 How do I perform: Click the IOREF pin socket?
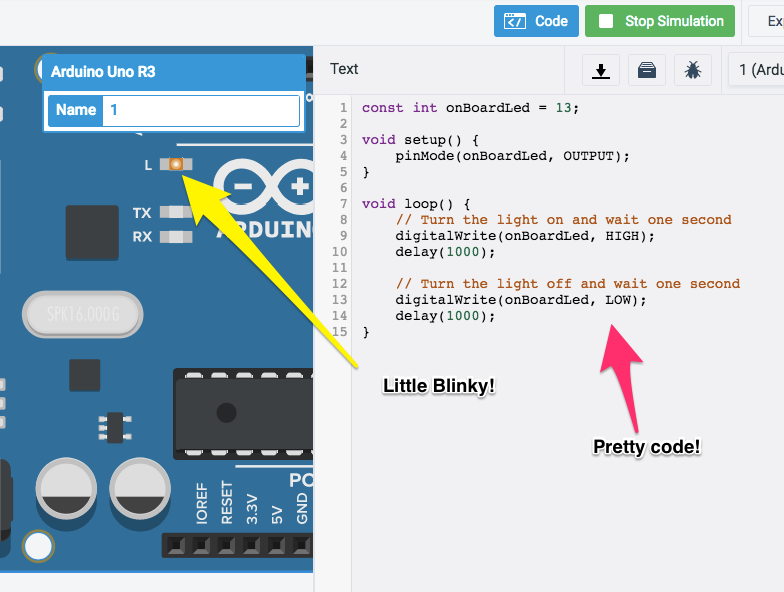coord(176,545)
